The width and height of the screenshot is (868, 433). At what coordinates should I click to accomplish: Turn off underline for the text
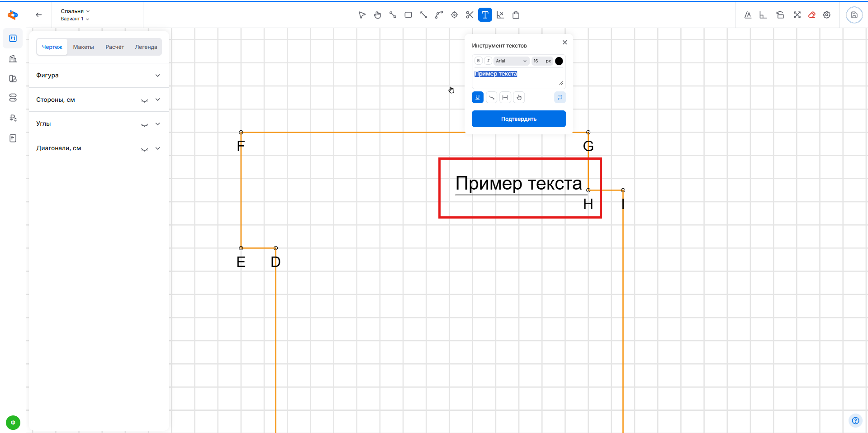[478, 97]
